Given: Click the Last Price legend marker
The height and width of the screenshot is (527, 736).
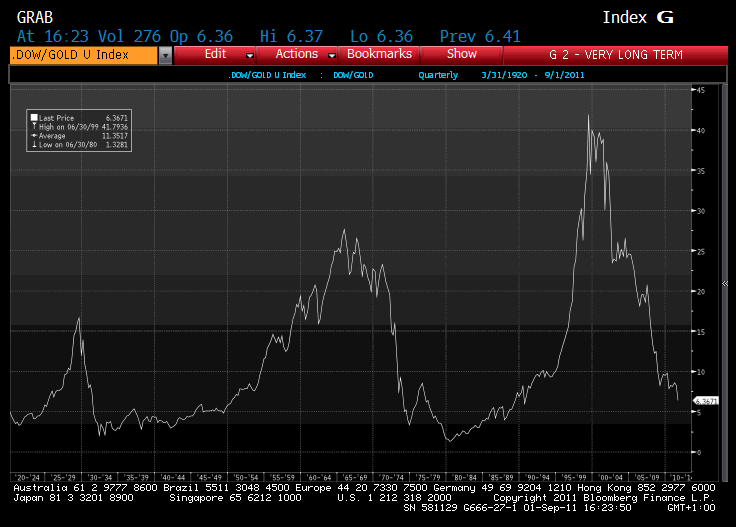Looking at the screenshot, I should pyautogui.click(x=34, y=118).
